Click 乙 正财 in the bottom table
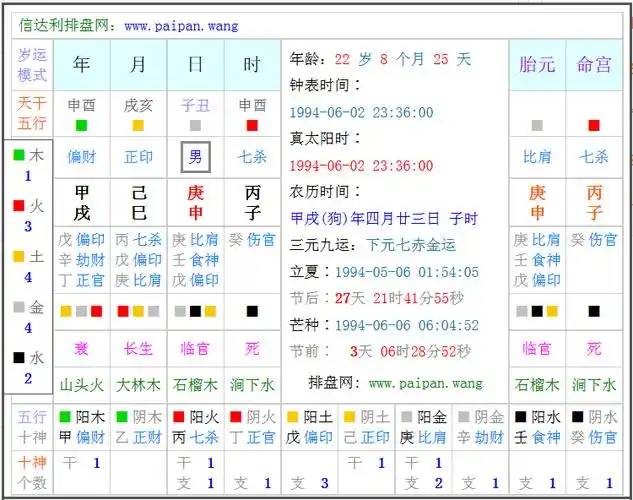 139,437
